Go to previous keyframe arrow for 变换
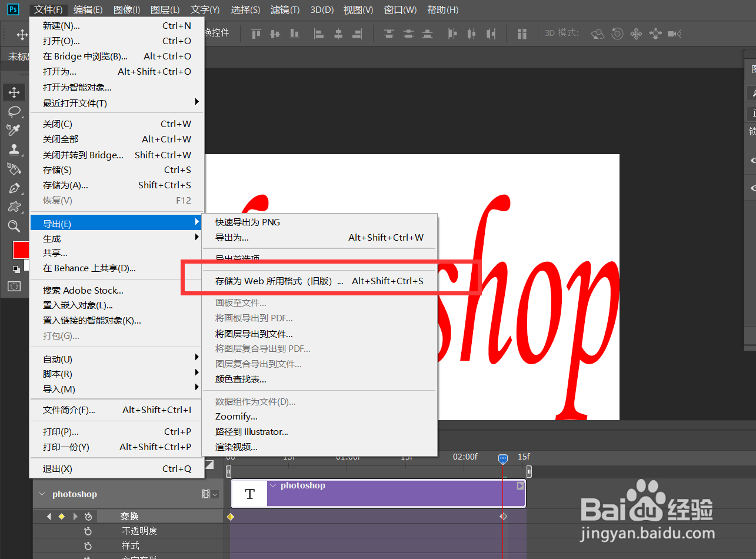The image size is (756, 559). (x=49, y=517)
